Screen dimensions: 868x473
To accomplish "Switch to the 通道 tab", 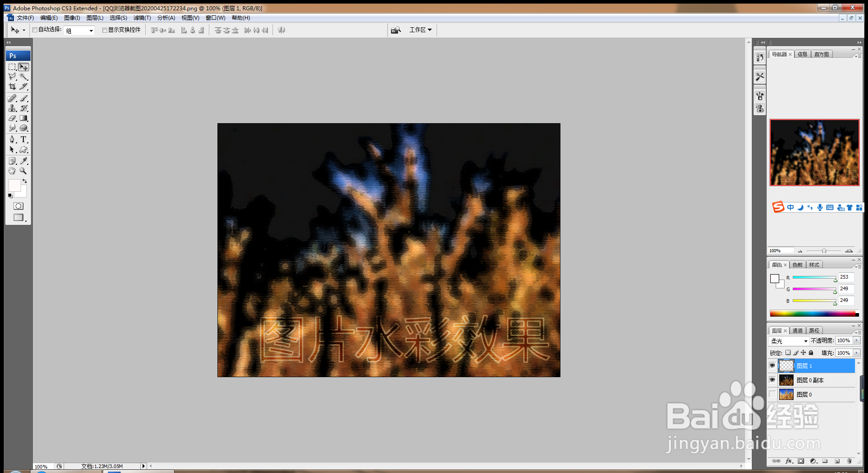I will point(798,331).
